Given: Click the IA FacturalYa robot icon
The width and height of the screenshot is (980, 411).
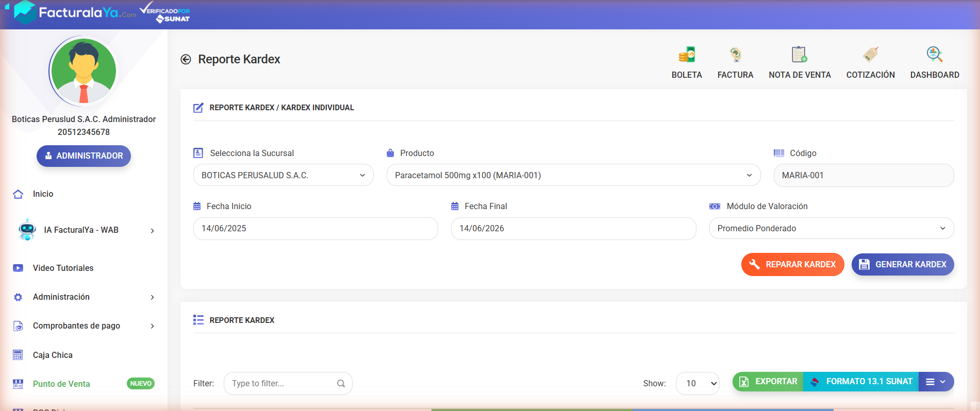Looking at the screenshot, I should [x=27, y=230].
